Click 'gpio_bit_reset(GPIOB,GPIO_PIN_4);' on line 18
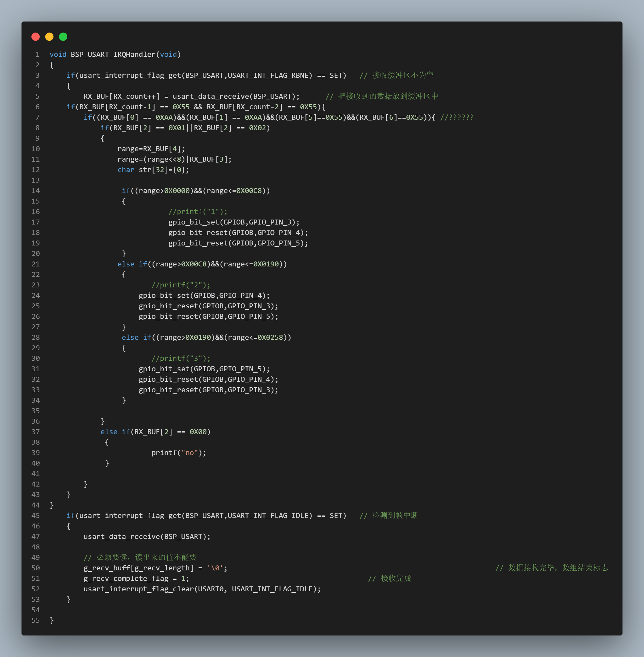The width and height of the screenshot is (644, 657). pyautogui.click(x=238, y=233)
